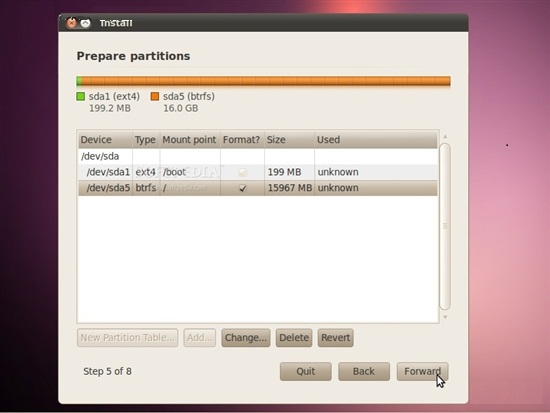Sort by the Size column header

coord(289,140)
